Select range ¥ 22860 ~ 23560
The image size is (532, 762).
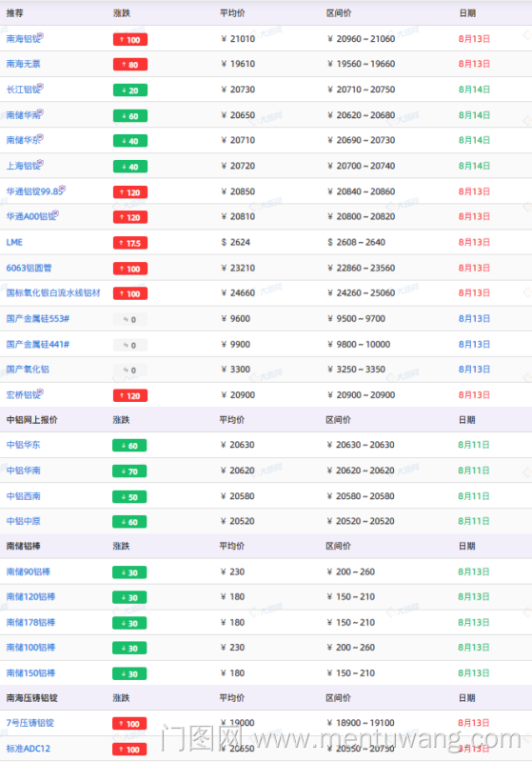pos(361,268)
